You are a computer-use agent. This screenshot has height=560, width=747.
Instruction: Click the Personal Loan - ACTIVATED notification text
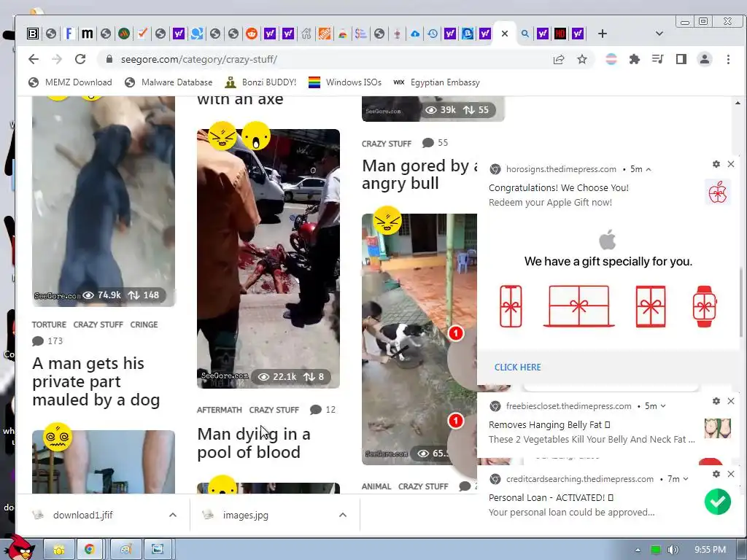pos(551,497)
